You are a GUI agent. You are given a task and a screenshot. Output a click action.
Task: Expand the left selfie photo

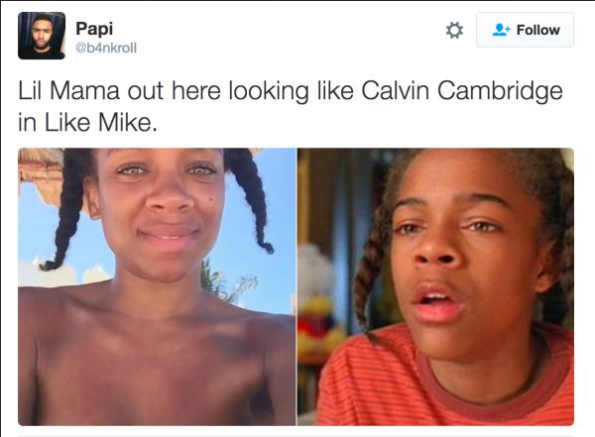coord(157,287)
